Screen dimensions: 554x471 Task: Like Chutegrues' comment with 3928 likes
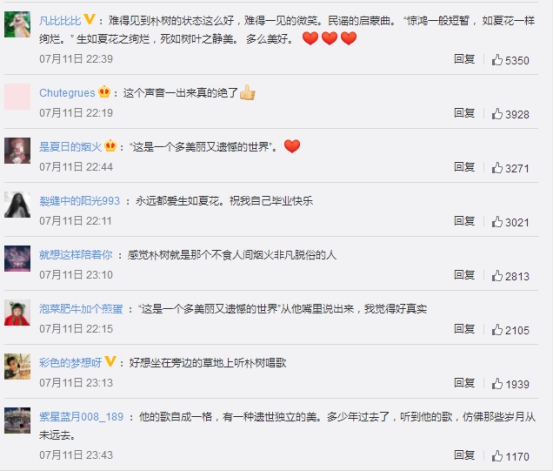click(x=497, y=114)
